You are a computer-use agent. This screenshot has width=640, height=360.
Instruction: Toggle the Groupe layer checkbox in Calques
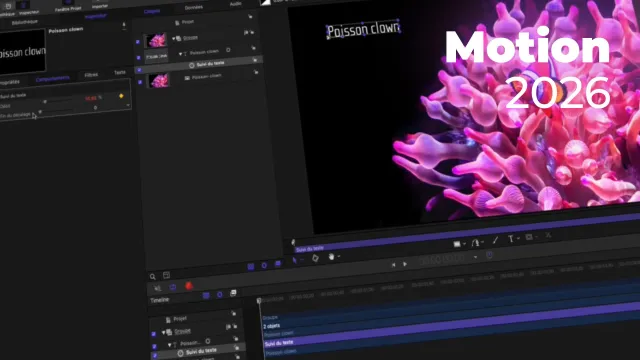tap(138, 42)
